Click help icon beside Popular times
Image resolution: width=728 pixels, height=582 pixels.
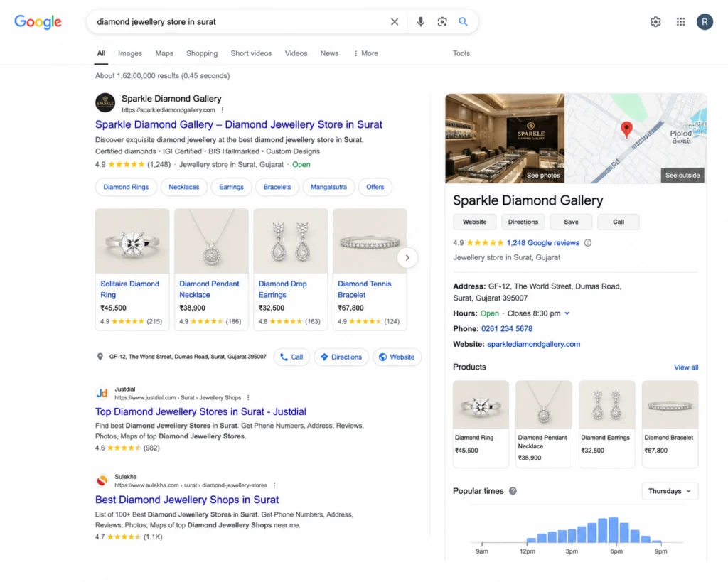513,491
